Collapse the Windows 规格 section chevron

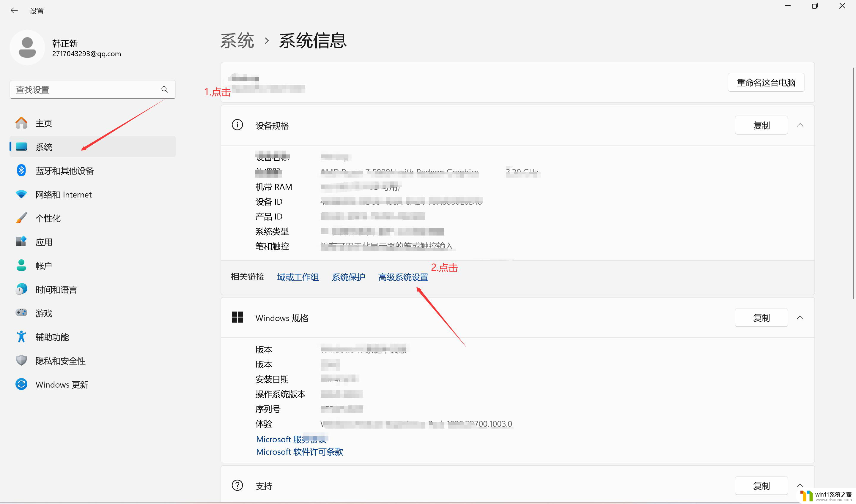(800, 317)
